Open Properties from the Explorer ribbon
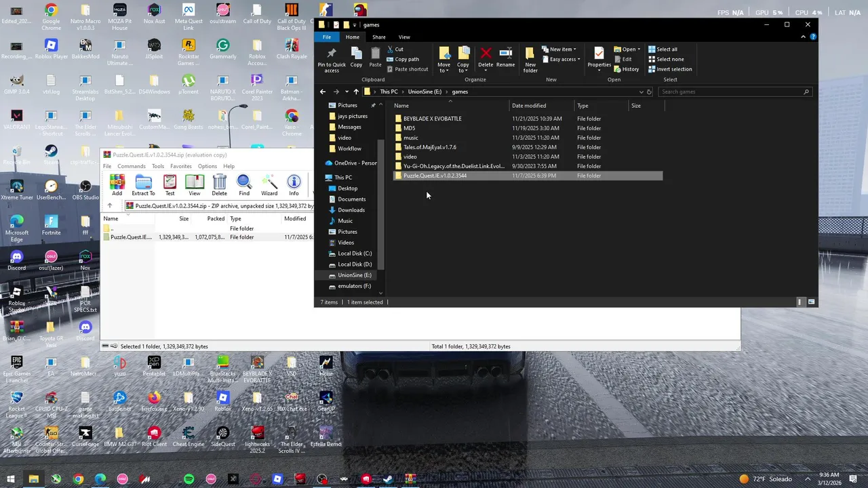 pyautogui.click(x=599, y=58)
